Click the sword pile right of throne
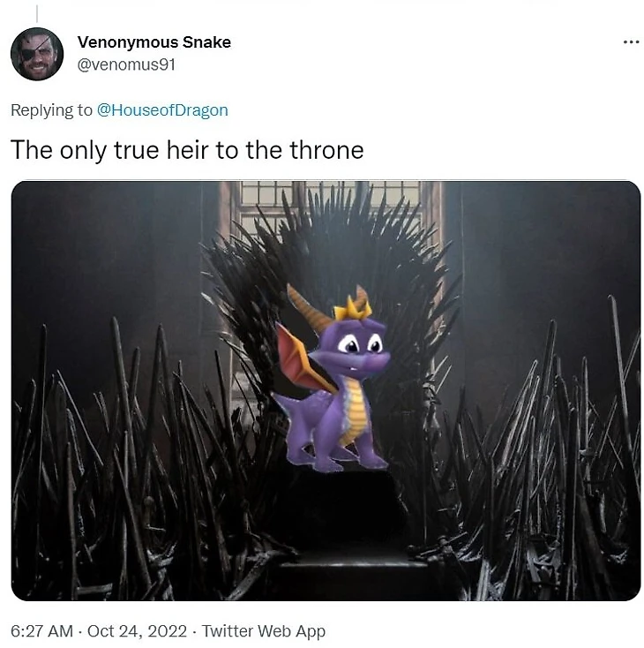Image resolution: width=644 pixels, height=648 pixels. click(537, 455)
